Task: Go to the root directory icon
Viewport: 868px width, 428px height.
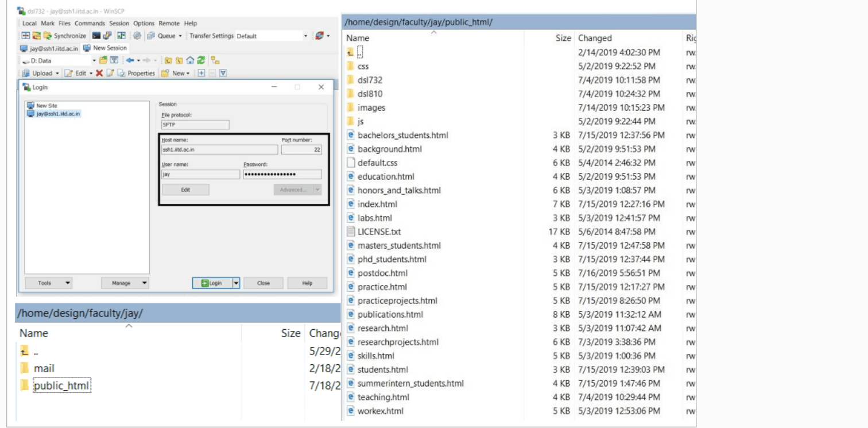Action: (179, 60)
